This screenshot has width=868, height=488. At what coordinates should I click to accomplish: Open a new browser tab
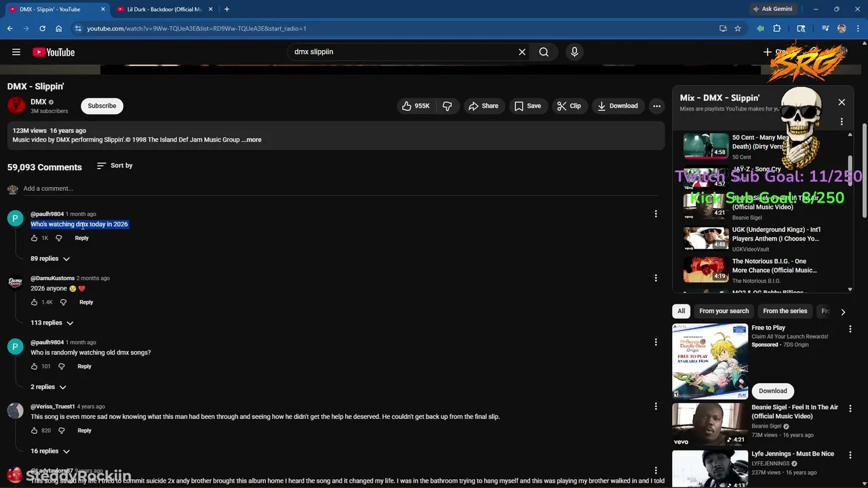(226, 9)
